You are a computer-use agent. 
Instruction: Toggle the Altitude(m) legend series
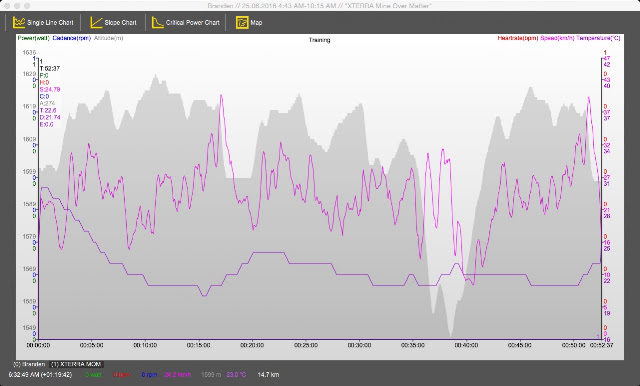(x=108, y=38)
